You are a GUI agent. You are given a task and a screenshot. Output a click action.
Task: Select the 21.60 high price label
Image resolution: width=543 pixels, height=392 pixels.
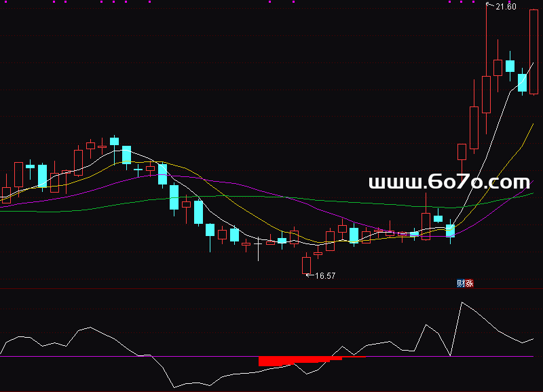(506, 7)
